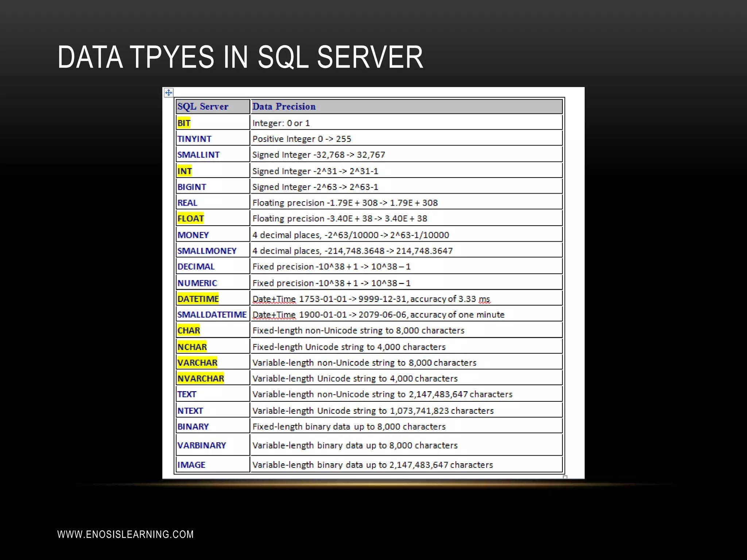Select the highlighted INT cell
The height and width of the screenshot is (560, 747).
213,171
